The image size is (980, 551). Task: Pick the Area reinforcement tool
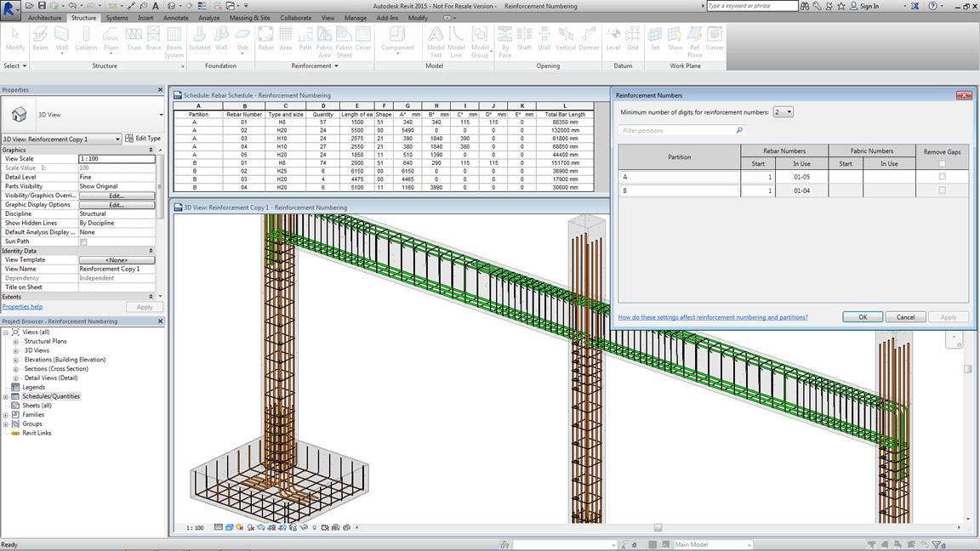pos(286,39)
